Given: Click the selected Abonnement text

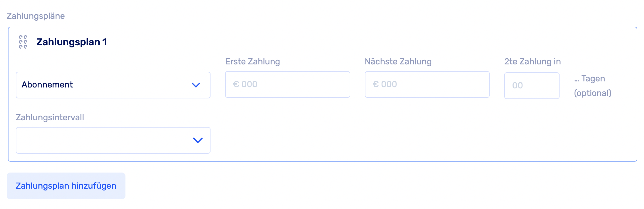Looking at the screenshot, I should pos(47,85).
